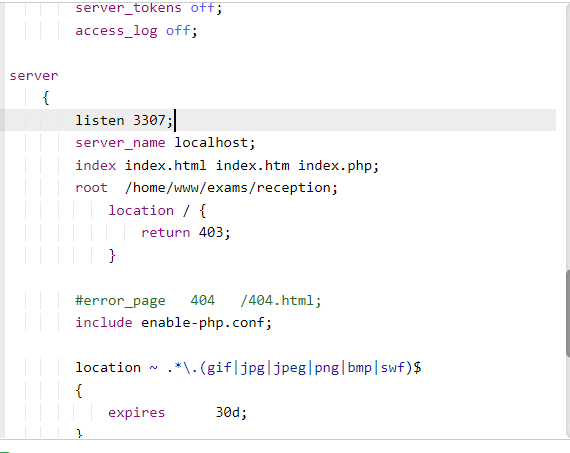The height and width of the screenshot is (453, 570).
Task: Click the 'index index.html index.htm index.php;' line
Action: click(227, 165)
